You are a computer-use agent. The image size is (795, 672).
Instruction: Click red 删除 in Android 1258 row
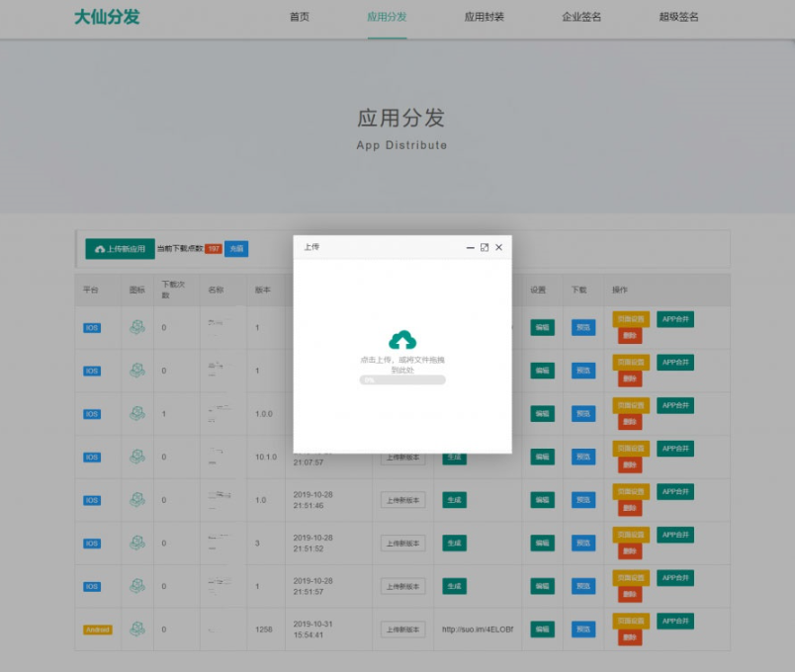630,637
